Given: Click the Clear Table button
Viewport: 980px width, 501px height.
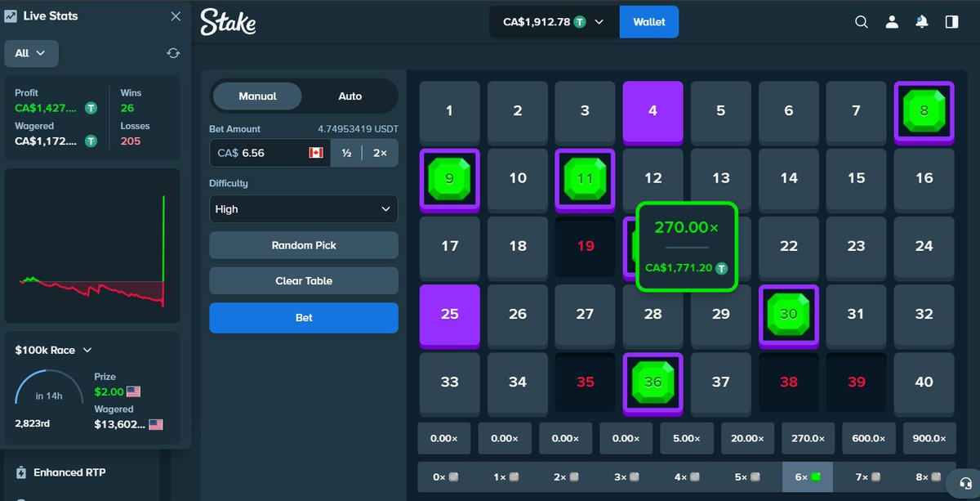Looking at the screenshot, I should click(x=304, y=280).
